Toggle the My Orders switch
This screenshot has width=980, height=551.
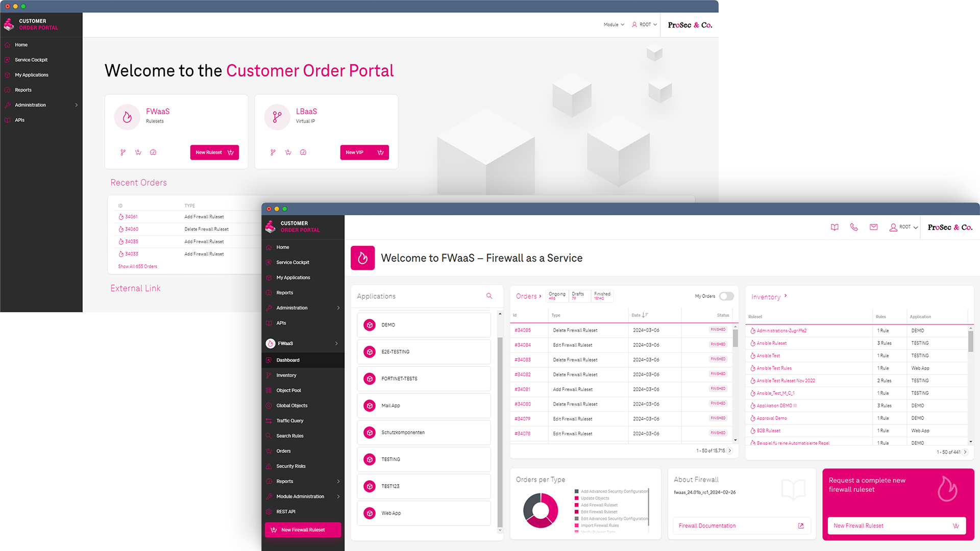[726, 297]
